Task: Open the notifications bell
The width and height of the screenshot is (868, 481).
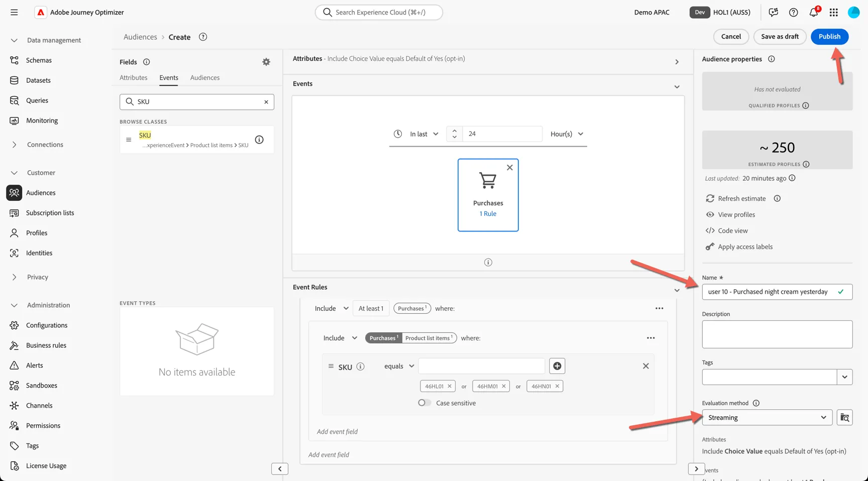Action: (814, 13)
